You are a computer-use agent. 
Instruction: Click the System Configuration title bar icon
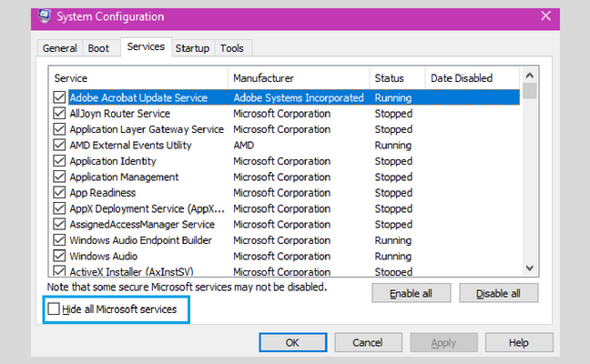(45, 16)
